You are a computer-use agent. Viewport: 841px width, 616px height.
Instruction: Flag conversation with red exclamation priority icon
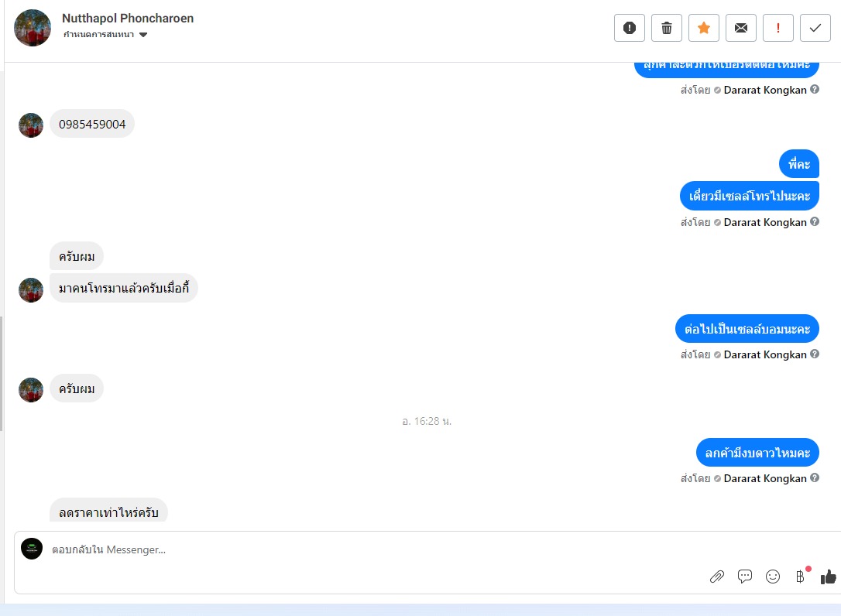(777, 28)
